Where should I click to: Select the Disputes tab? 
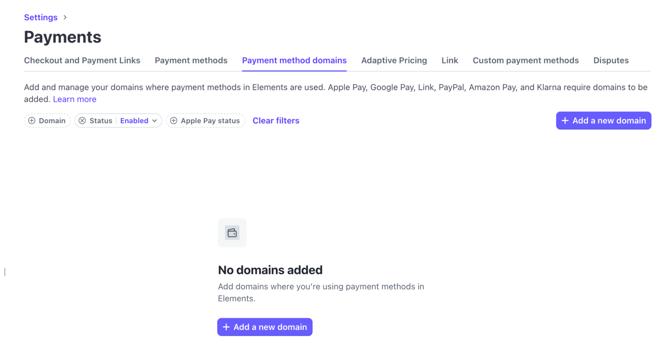tap(611, 60)
